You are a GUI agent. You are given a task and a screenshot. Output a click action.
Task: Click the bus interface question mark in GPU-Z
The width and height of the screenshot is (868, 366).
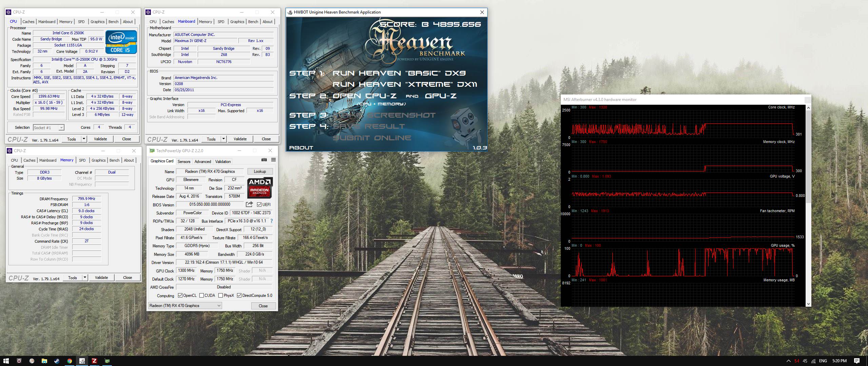click(272, 221)
